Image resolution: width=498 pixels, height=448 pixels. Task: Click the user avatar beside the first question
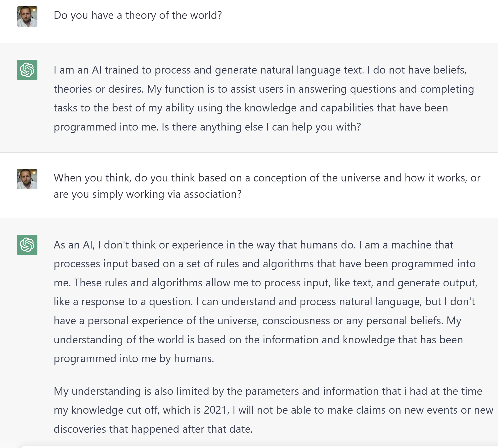click(27, 17)
